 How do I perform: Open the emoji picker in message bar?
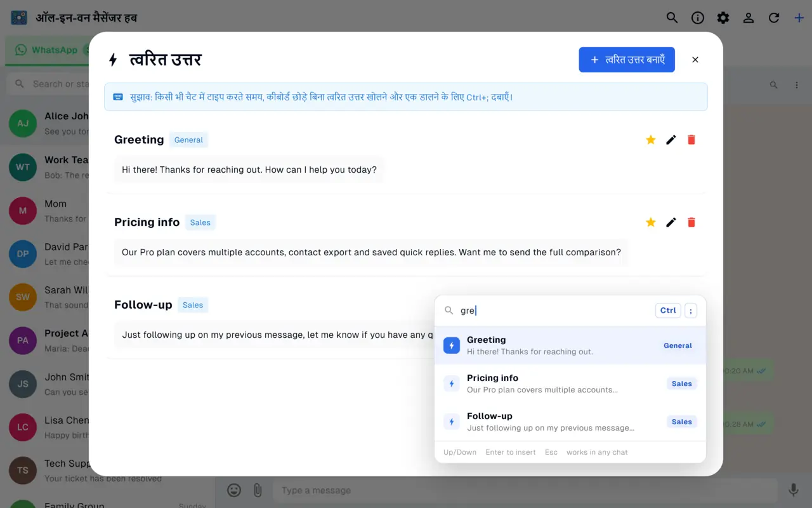234,490
